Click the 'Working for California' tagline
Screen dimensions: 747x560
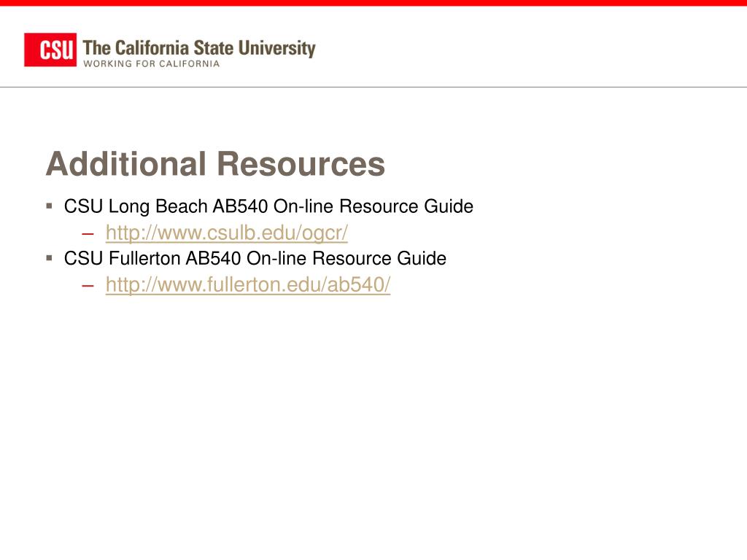pos(152,64)
